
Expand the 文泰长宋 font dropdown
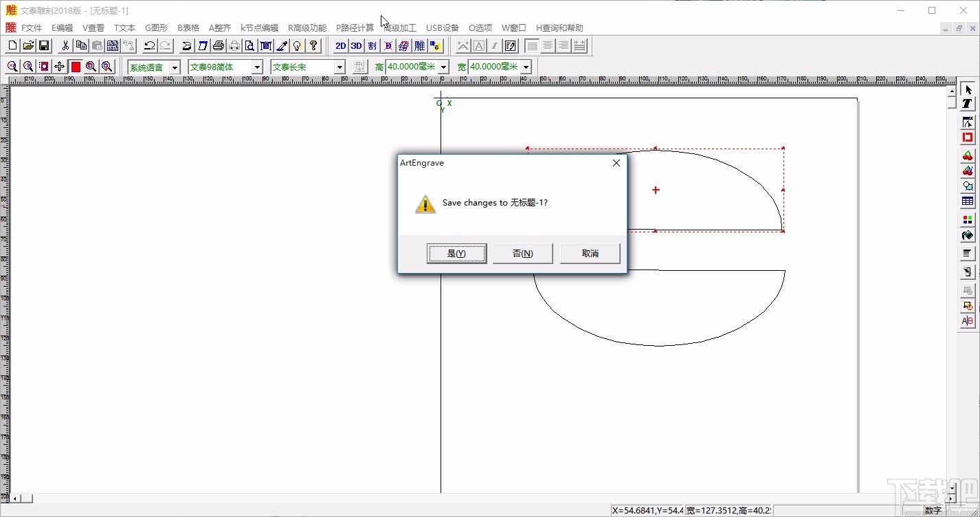tap(339, 67)
